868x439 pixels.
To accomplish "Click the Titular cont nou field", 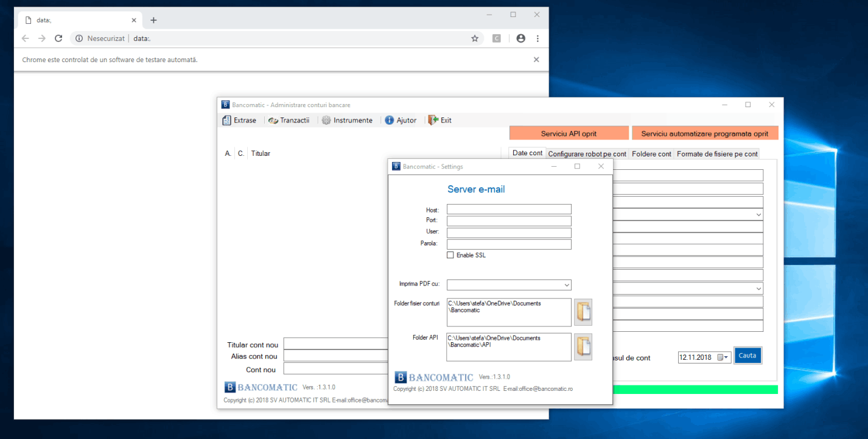I will click(336, 344).
